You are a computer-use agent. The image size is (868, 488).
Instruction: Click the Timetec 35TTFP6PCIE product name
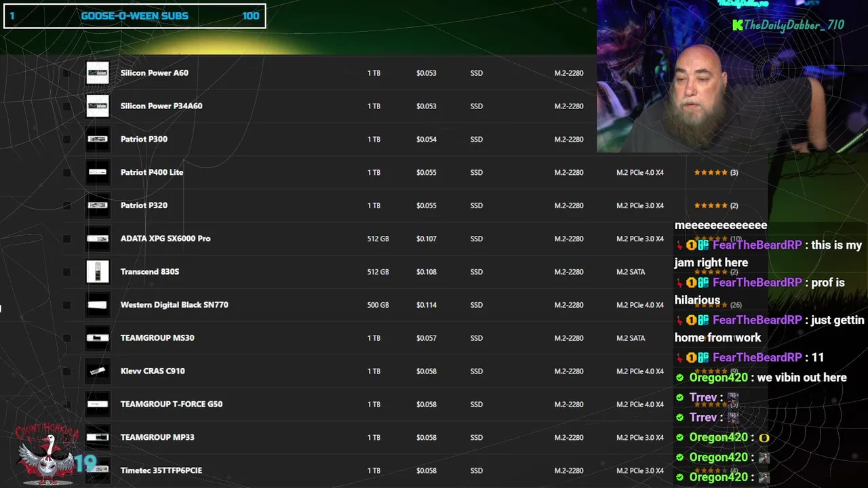[161, 470]
